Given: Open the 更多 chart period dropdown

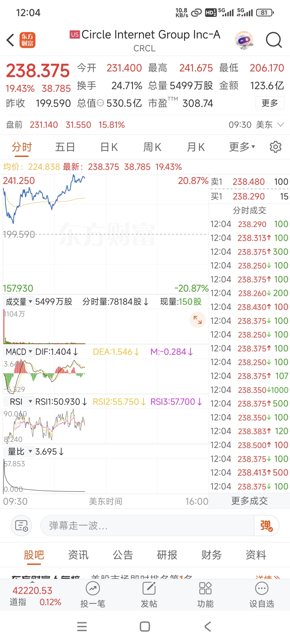Looking at the screenshot, I should 242,147.
